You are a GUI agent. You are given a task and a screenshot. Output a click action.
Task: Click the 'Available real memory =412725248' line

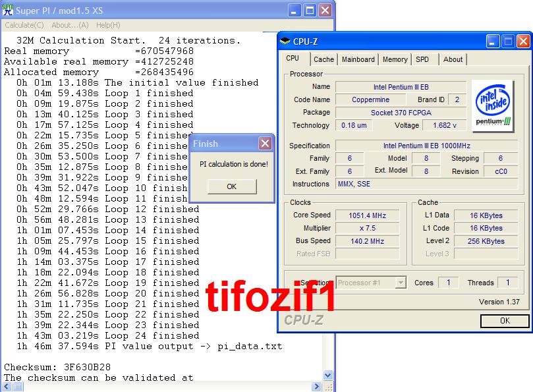coord(99,61)
